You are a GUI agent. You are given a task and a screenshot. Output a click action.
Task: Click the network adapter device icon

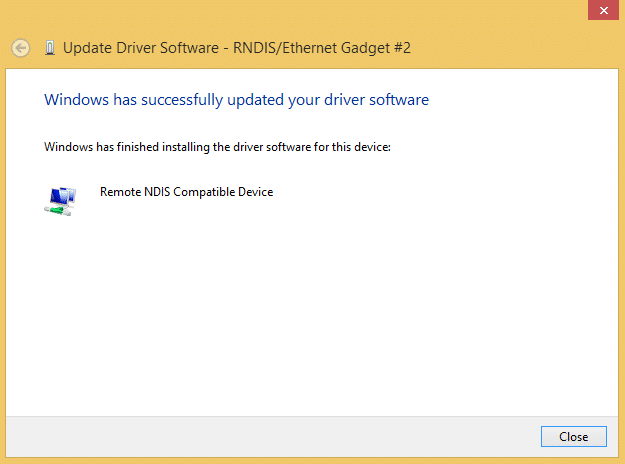[59, 199]
